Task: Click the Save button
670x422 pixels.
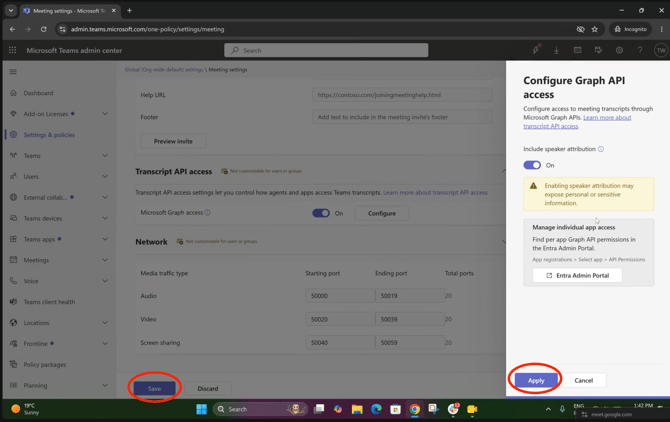Action: coord(155,388)
